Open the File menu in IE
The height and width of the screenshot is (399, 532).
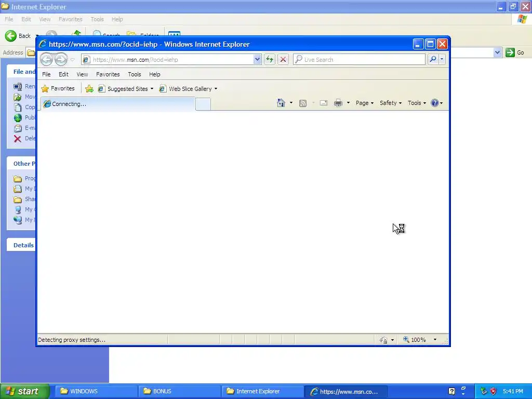[x=46, y=74]
